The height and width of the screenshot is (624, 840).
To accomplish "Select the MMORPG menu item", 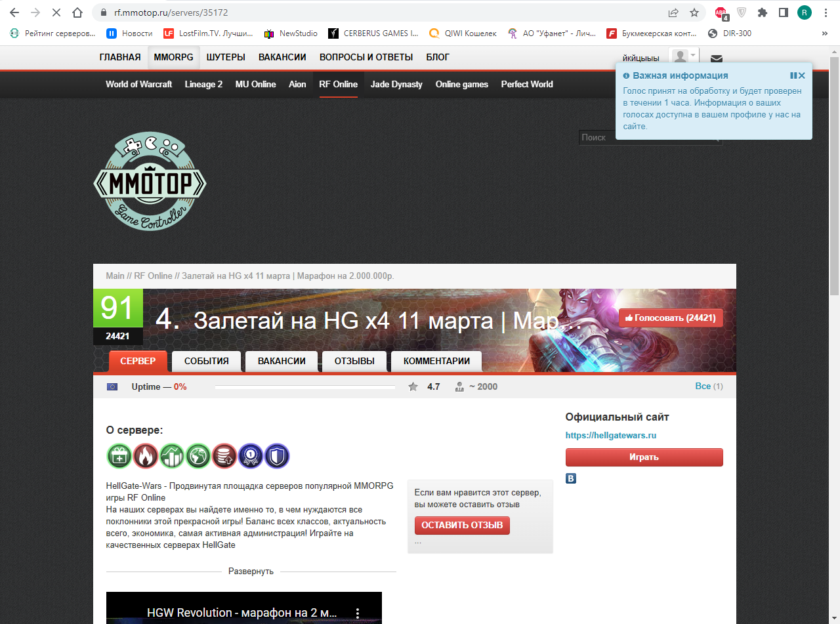I will 173,58.
